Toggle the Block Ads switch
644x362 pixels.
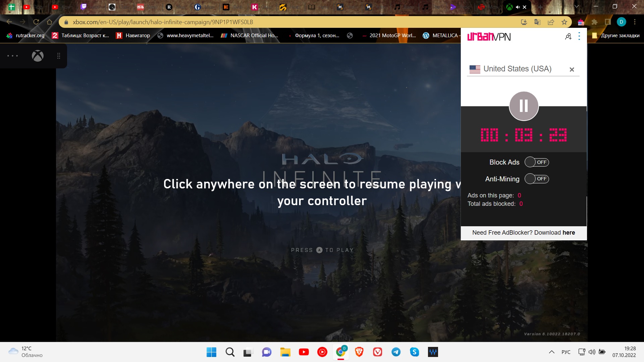(x=537, y=162)
